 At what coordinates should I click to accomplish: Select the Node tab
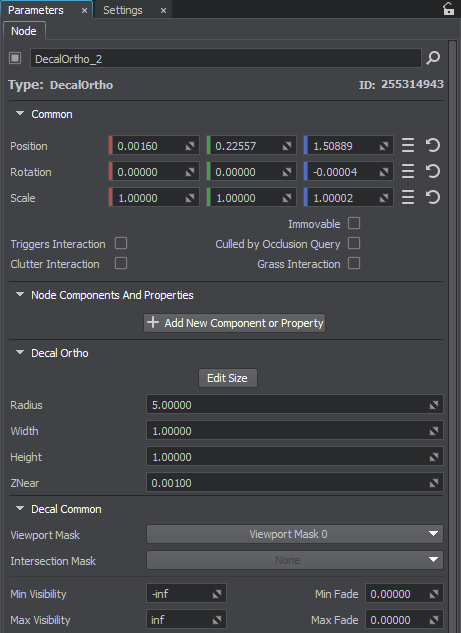click(24, 31)
